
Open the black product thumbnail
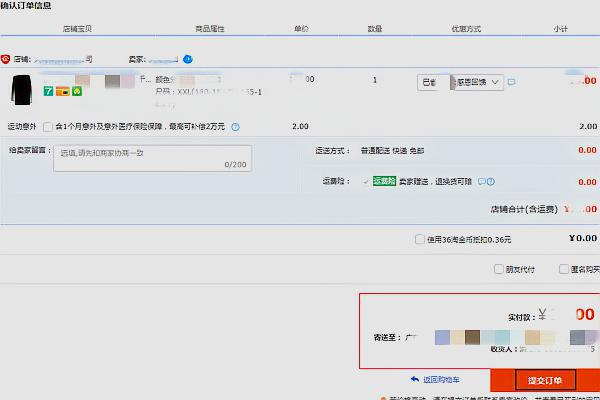tap(21, 90)
